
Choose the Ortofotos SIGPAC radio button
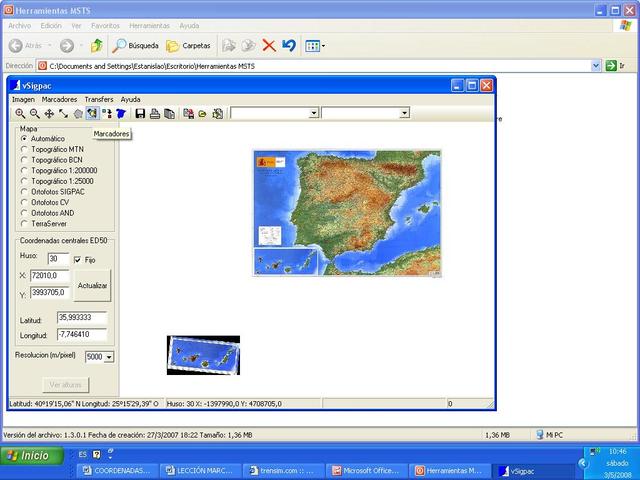tap(25, 191)
